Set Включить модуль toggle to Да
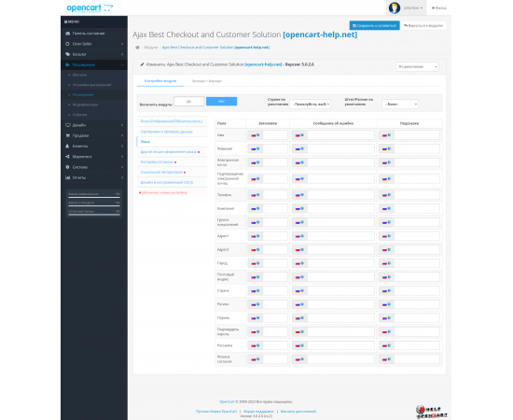Image resolution: width=513 pixels, height=420 pixels. [188, 102]
